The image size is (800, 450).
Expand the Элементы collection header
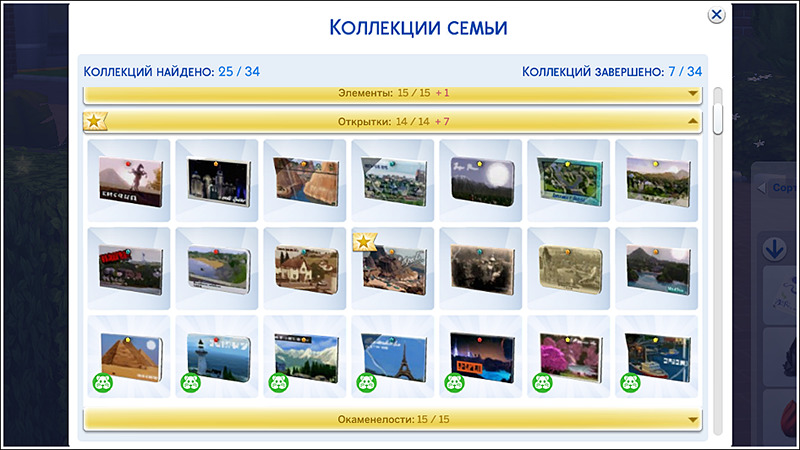pos(393,94)
